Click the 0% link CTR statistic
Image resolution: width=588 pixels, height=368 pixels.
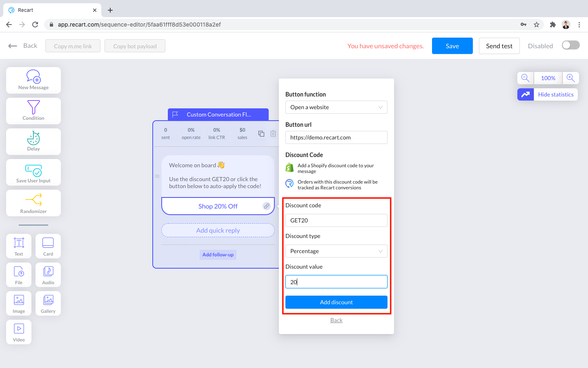tap(217, 133)
